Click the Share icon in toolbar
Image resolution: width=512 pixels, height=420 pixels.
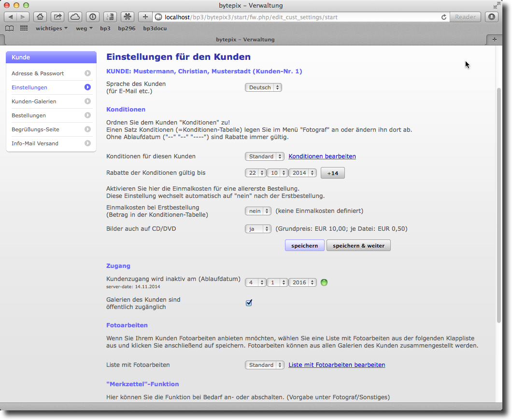57,17
